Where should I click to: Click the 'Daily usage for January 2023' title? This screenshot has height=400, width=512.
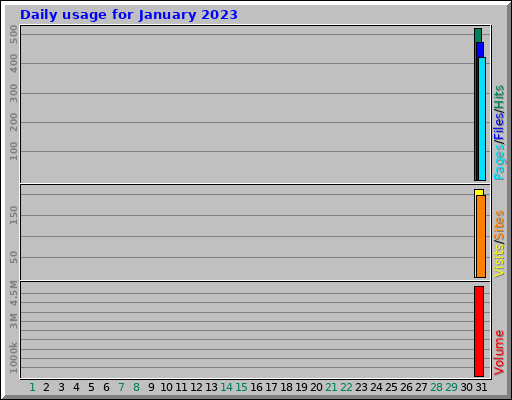coord(129,15)
